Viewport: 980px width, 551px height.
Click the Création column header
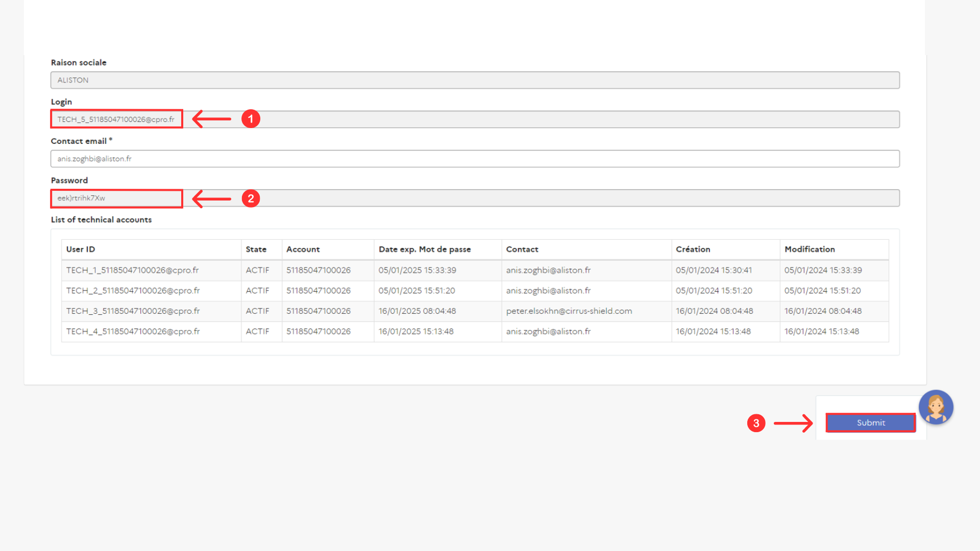click(693, 249)
